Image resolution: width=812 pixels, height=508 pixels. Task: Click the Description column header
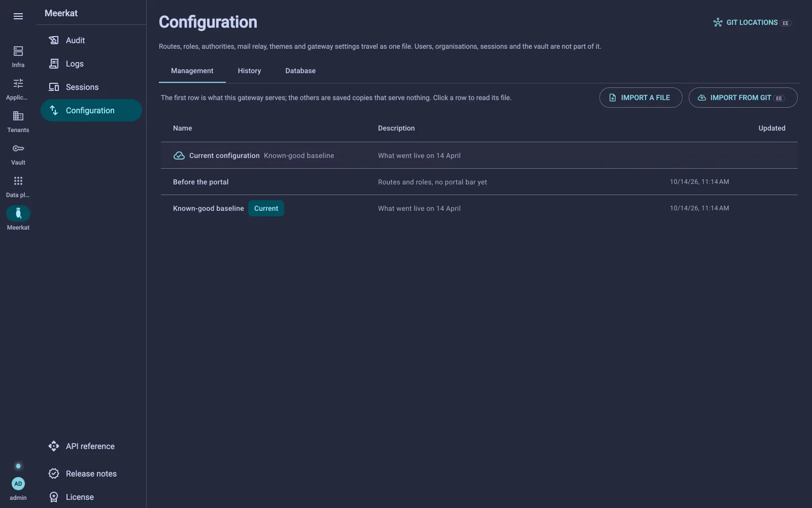click(396, 128)
